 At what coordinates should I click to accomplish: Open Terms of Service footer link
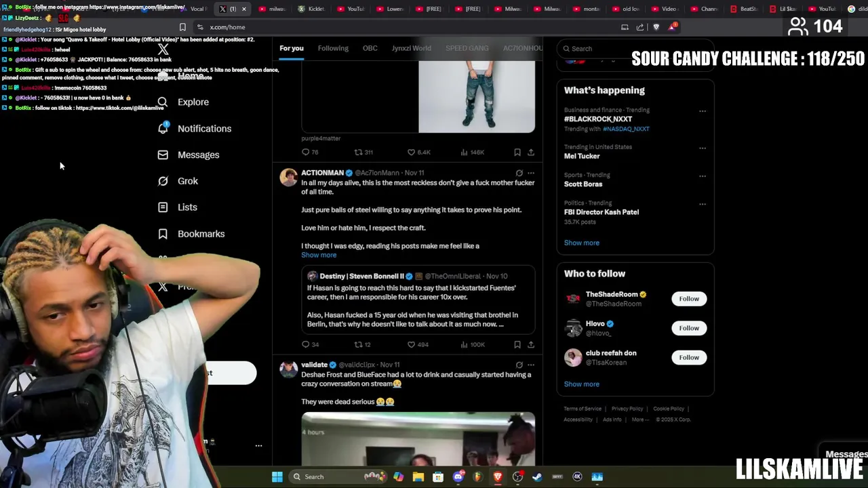(x=583, y=409)
